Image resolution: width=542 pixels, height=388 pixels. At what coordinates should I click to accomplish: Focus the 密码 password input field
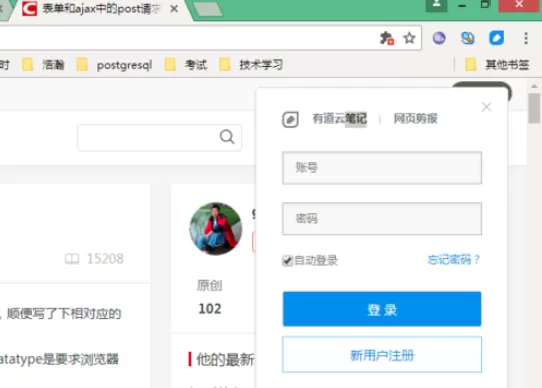[382, 219]
